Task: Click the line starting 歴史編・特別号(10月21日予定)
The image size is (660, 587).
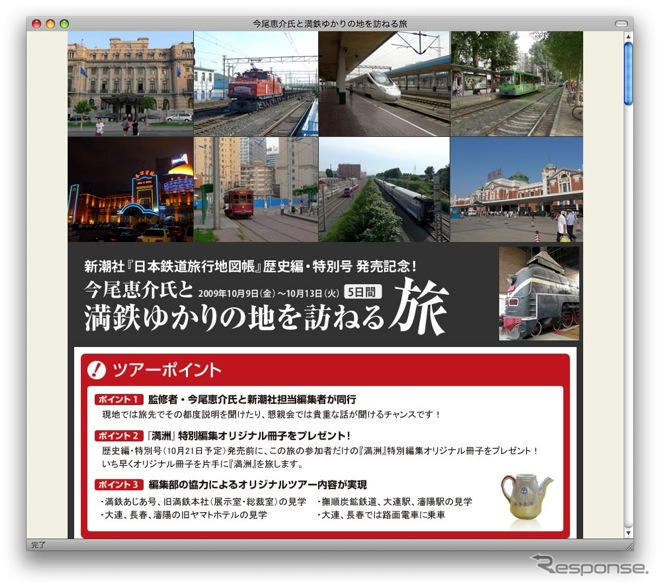Action: (320, 451)
